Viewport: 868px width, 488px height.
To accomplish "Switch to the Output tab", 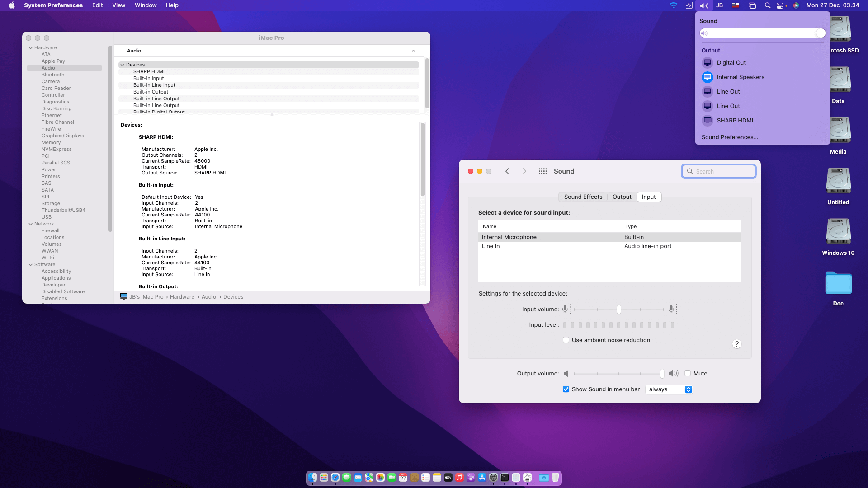I will point(622,197).
